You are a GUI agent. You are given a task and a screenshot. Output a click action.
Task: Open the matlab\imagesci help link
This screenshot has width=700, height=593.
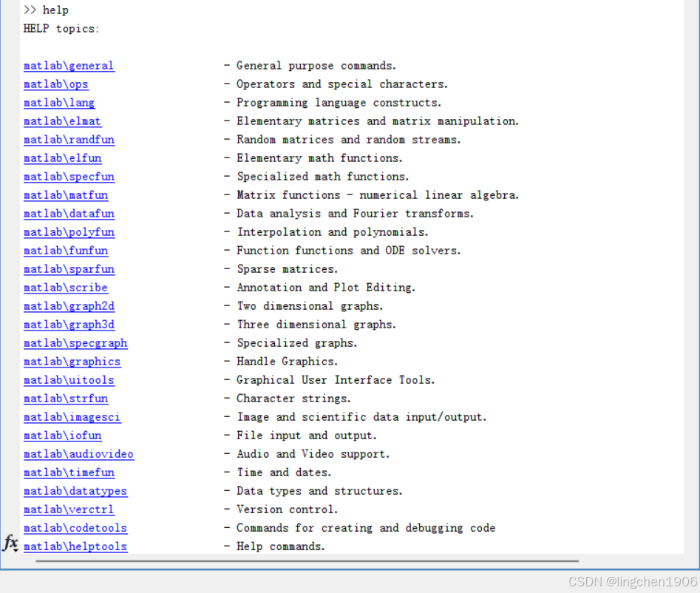point(72,417)
